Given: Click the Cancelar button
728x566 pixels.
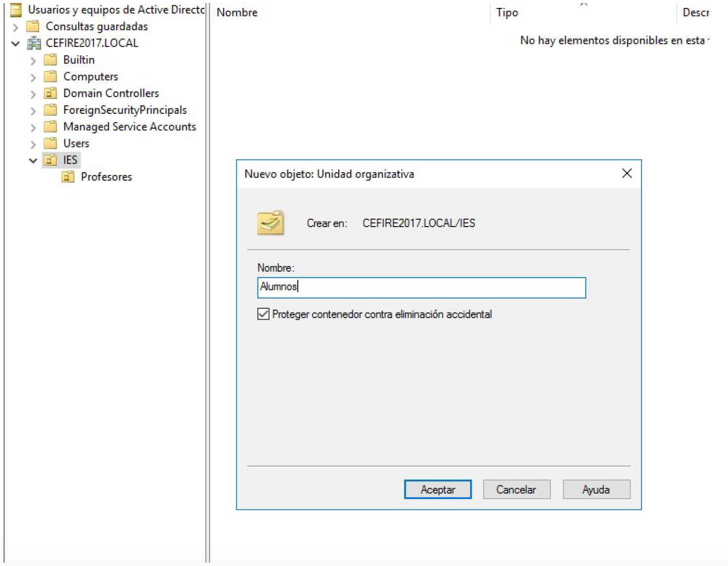Looking at the screenshot, I should pyautogui.click(x=516, y=489).
